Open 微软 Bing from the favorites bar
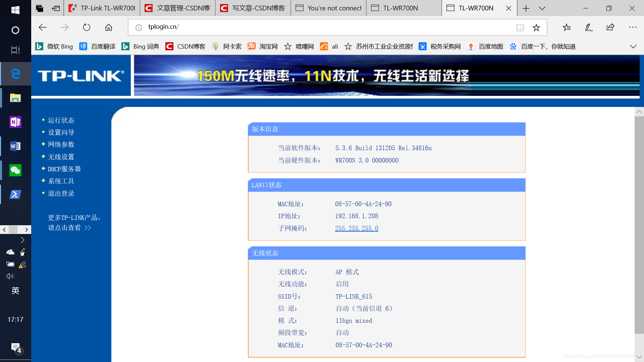This screenshot has height=362, width=644. click(x=60, y=46)
